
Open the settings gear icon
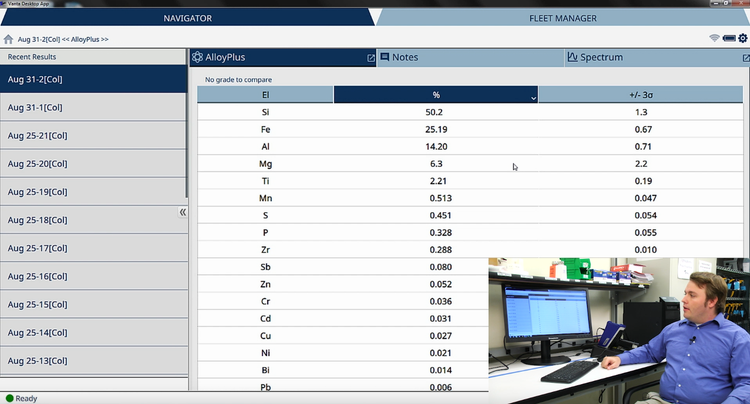coord(742,39)
